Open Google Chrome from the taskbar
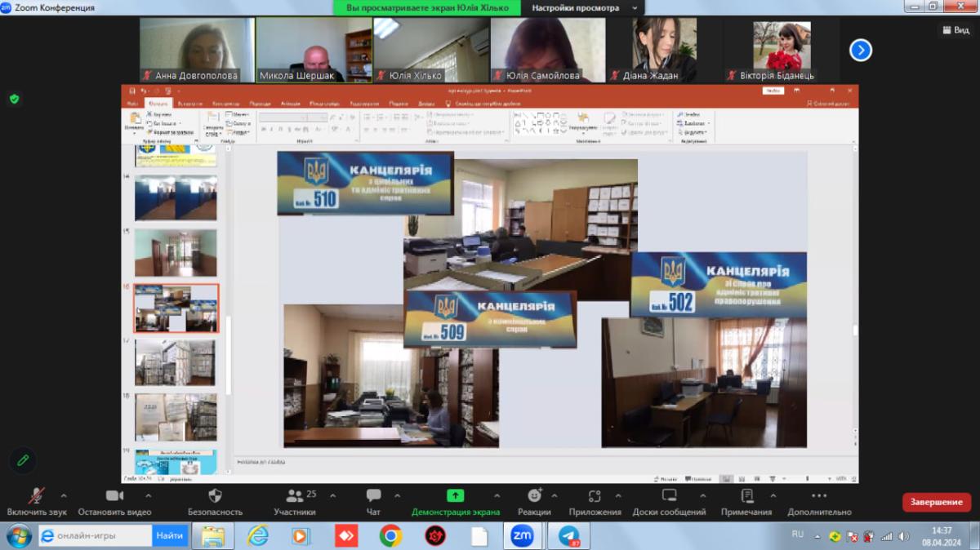 tap(390, 536)
